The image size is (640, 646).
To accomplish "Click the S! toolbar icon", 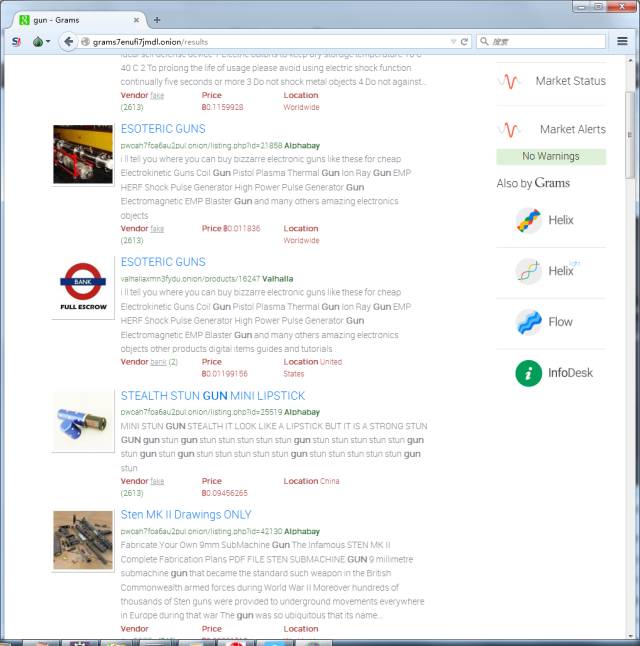I will point(16,42).
